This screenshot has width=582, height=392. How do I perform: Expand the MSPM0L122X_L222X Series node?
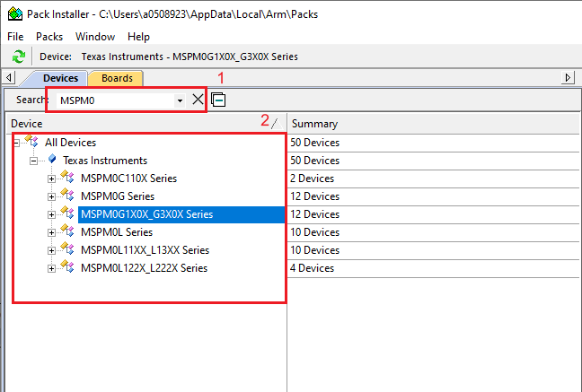(x=51, y=268)
